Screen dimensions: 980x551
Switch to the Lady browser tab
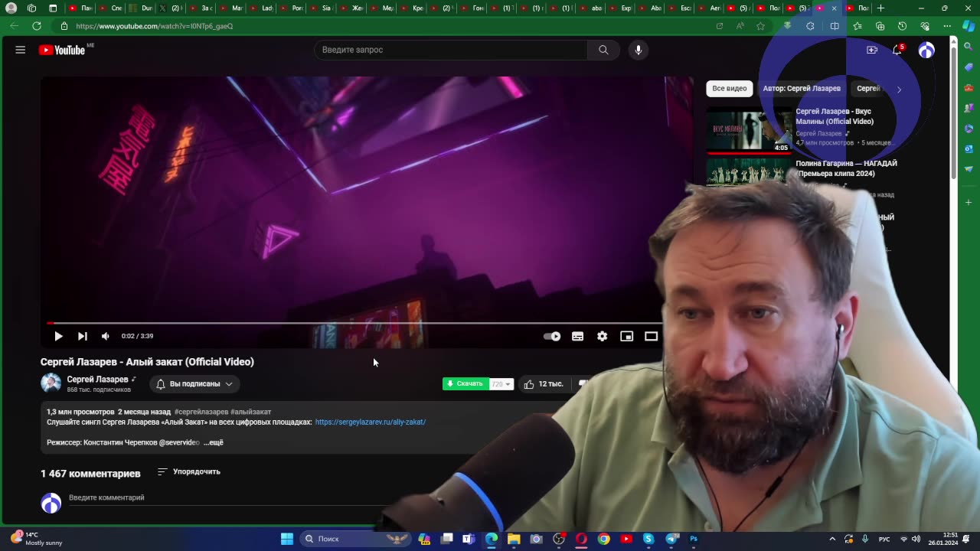tap(262, 8)
